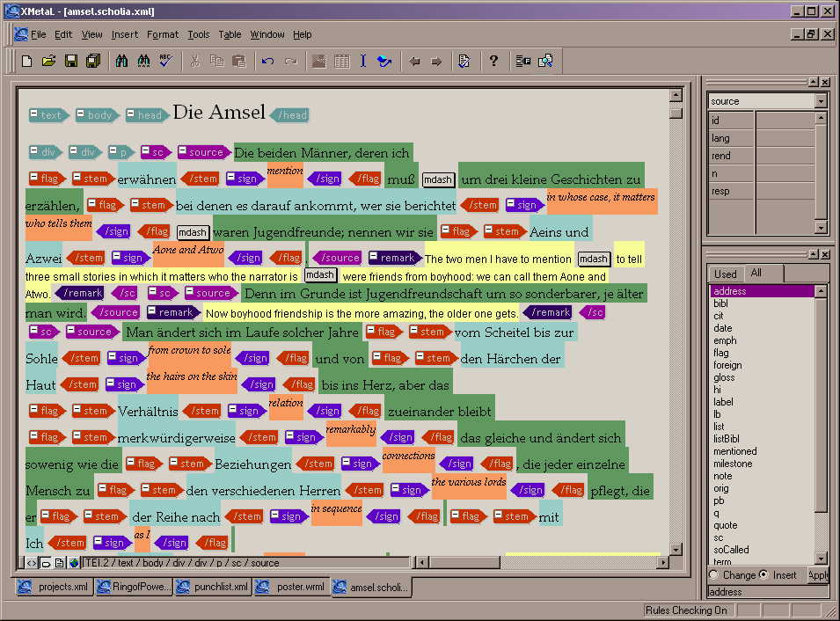The height and width of the screenshot is (621, 840).
Task: Select soCalled in the element list
Action: [762, 550]
